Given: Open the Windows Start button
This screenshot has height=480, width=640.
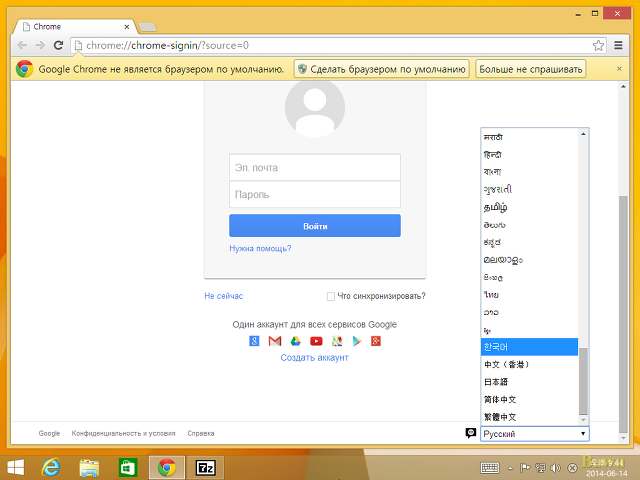Looking at the screenshot, I should click(x=16, y=468).
